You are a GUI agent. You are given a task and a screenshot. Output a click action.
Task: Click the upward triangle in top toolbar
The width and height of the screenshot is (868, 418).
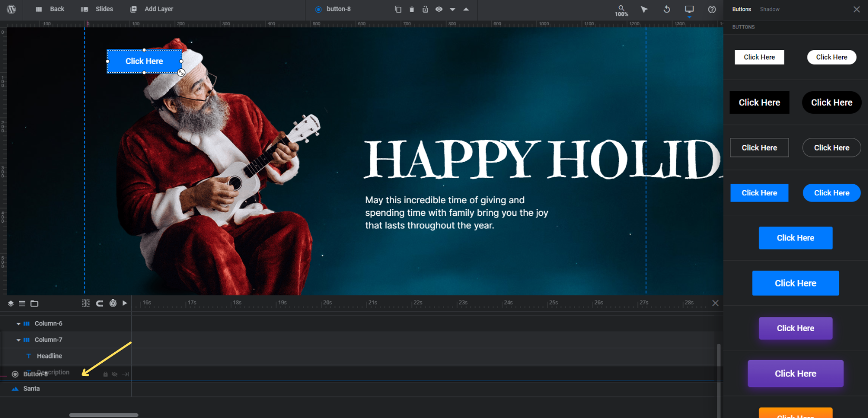[x=466, y=9]
